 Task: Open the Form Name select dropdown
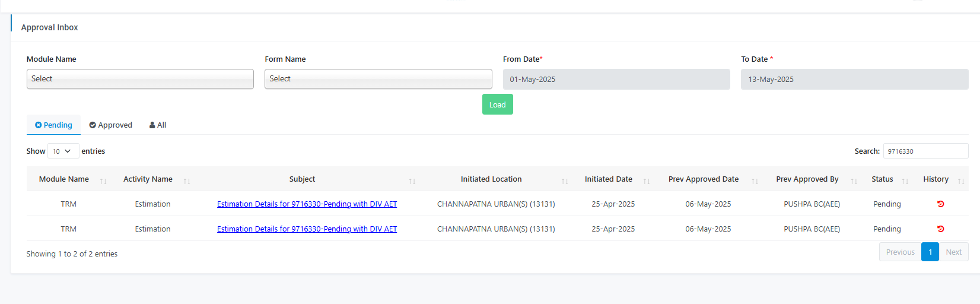pyautogui.click(x=378, y=79)
